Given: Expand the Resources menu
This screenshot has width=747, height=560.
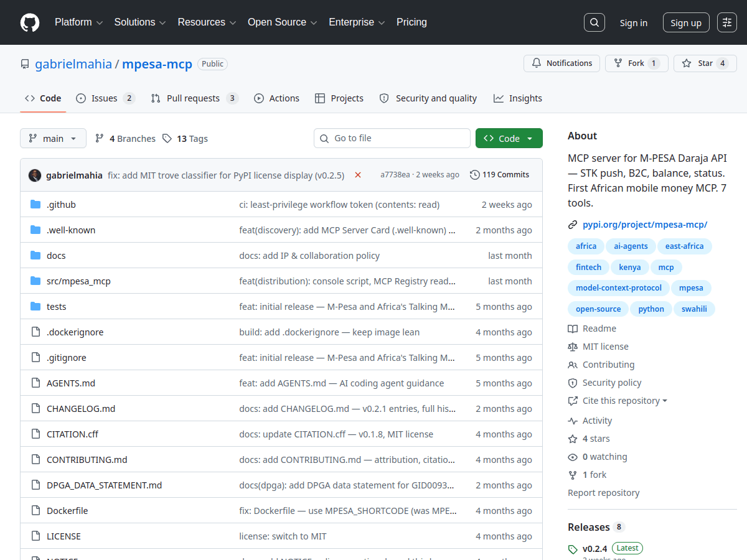Looking at the screenshot, I should point(207,22).
